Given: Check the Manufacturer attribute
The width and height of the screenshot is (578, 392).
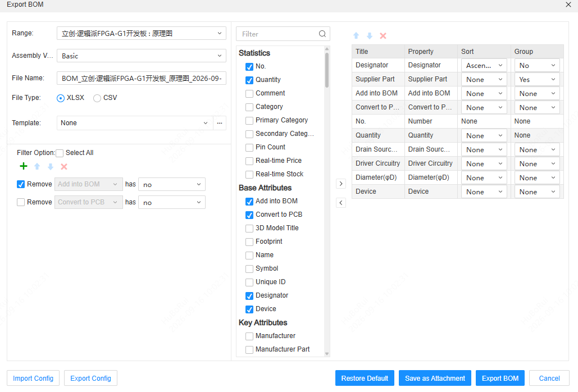Looking at the screenshot, I should (249, 336).
